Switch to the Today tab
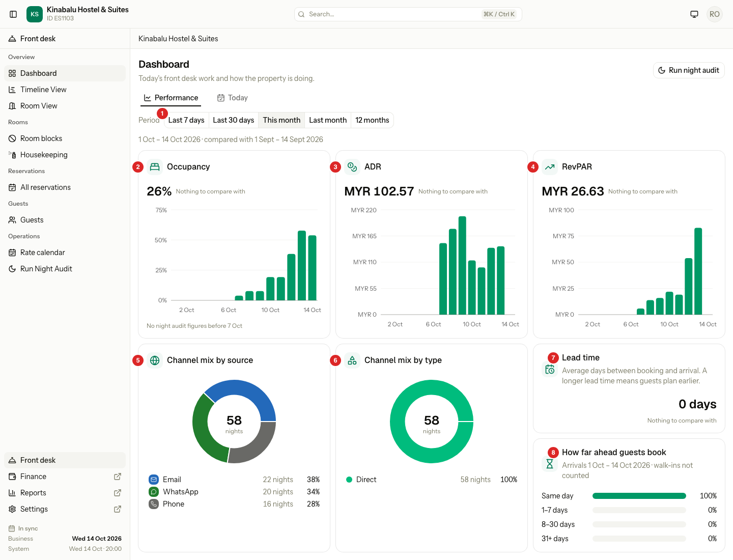The image size is (733, 560). 233,98
